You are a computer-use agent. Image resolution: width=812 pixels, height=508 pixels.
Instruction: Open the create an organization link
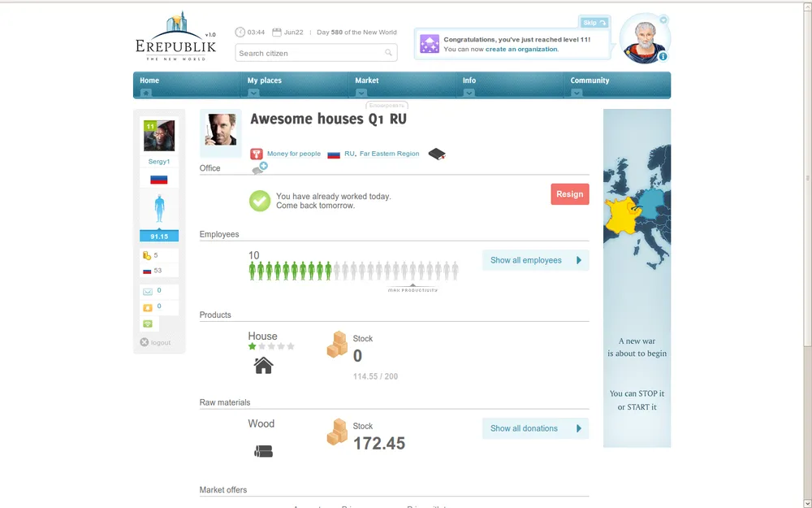521,50
